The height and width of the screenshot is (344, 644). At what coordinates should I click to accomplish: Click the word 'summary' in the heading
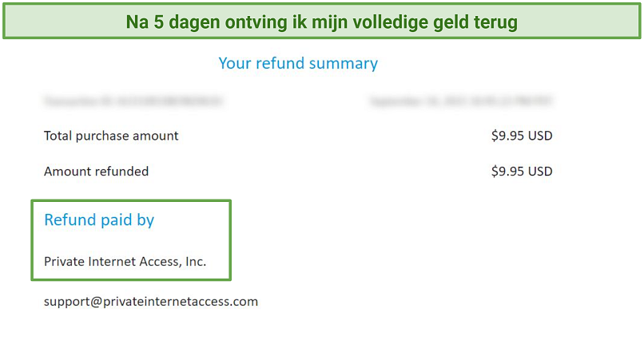click(344, 64)
